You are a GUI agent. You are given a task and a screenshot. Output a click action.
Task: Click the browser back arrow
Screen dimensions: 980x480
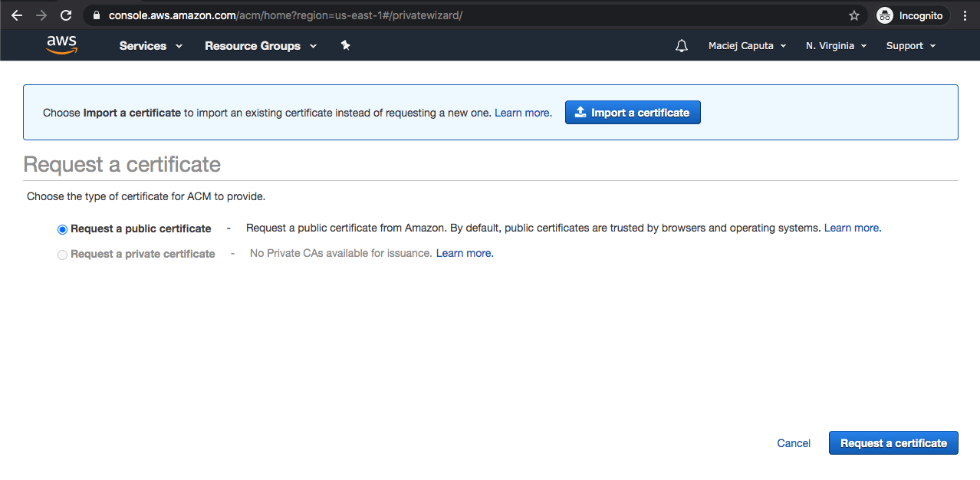pos(17,15)
